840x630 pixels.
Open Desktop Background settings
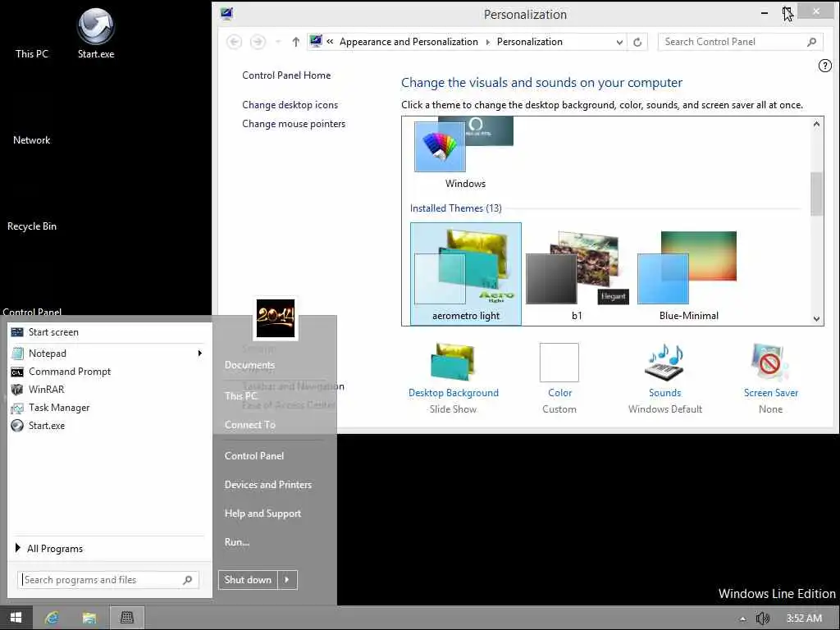point(453,378)
